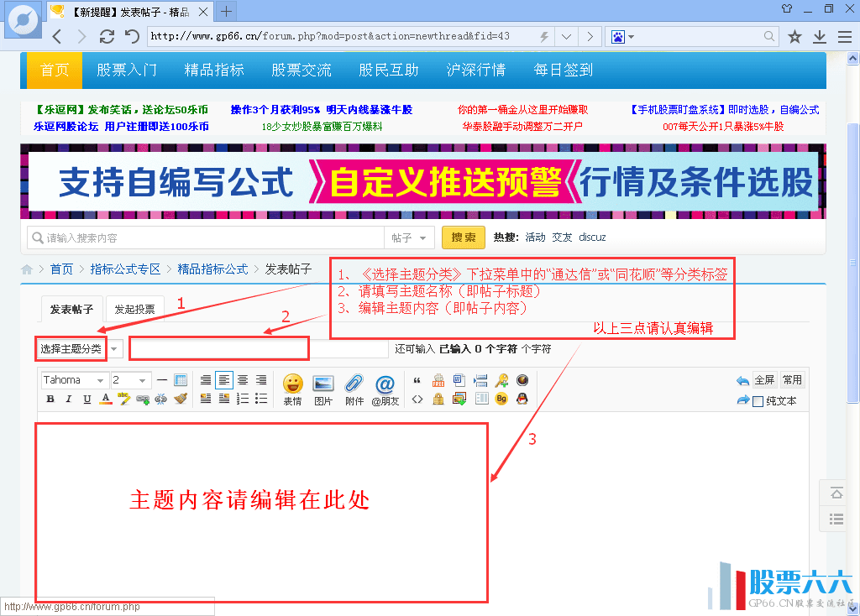The width and height of the screenshot is (860, 616).
Task: Open the 选择主题分类 category dropdown
Action: click(80, 348)
